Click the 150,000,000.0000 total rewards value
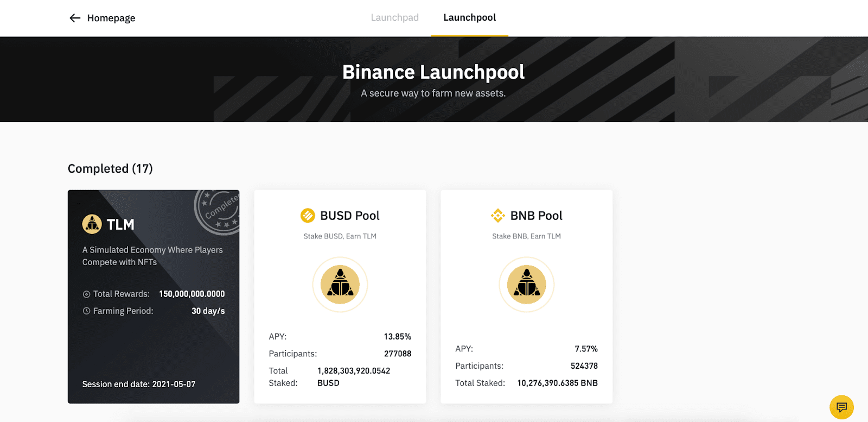868x422 pixels. (192, 294)
